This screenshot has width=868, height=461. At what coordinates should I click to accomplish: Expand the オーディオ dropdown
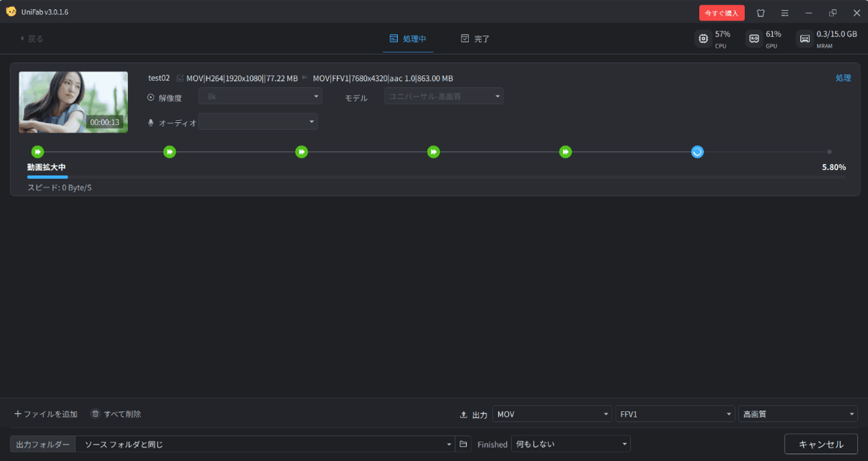(x=258, y=122)
